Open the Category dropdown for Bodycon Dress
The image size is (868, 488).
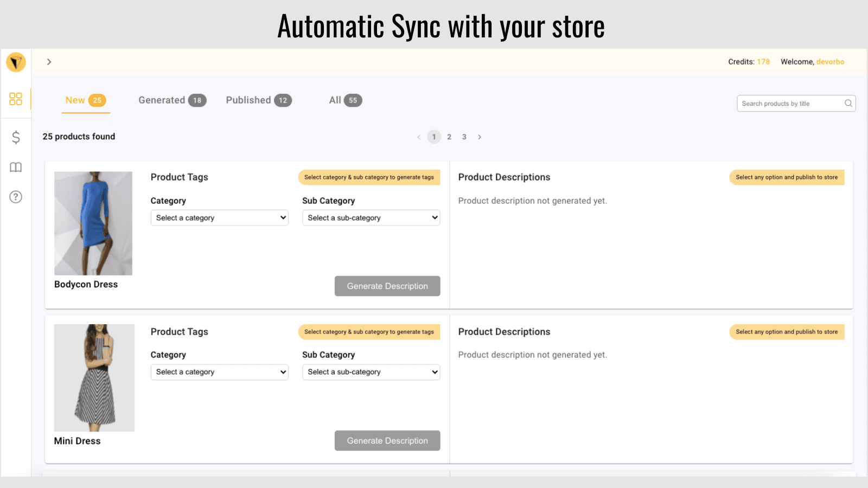point(219,217)
